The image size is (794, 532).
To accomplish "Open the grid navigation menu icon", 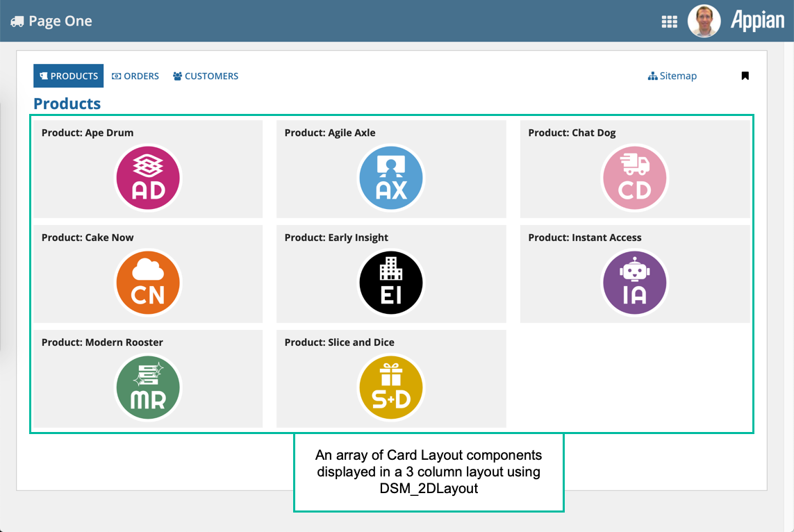I will tap(669, 22).
